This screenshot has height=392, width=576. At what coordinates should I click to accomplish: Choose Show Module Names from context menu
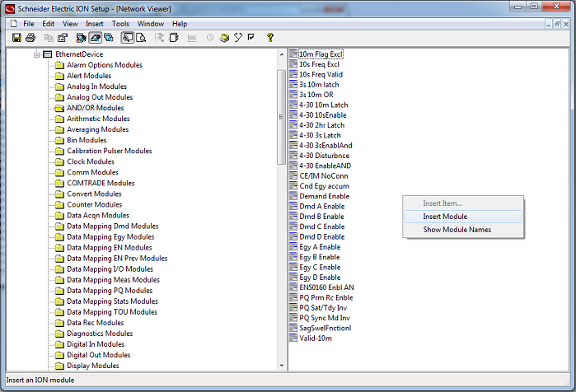click(463, 230)
